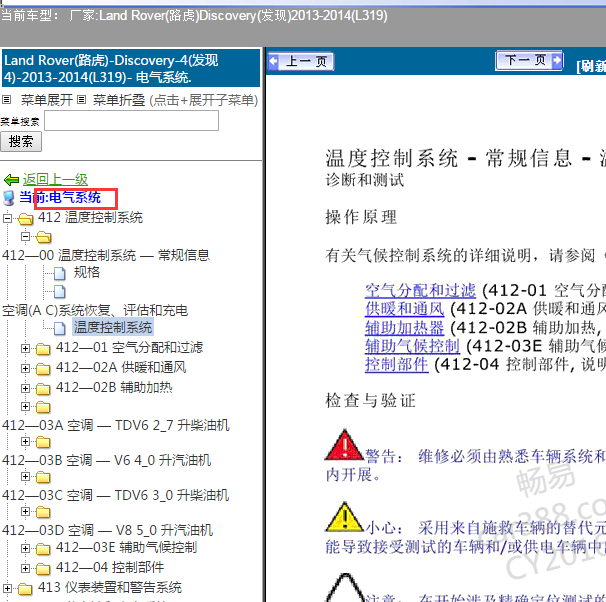The image size is (606, 602).
Task: Click the 412—03B 空调 folder icon
Action: click(43, 442)
